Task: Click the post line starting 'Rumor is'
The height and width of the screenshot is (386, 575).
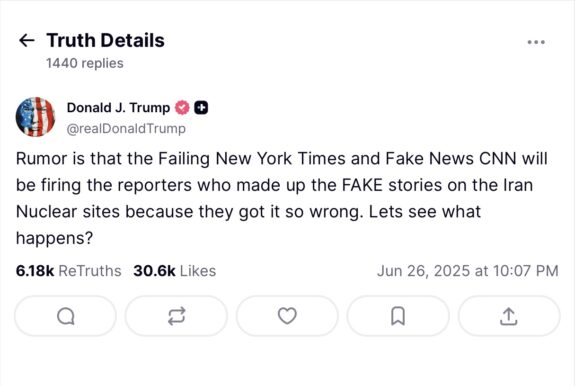Action: 282,159
